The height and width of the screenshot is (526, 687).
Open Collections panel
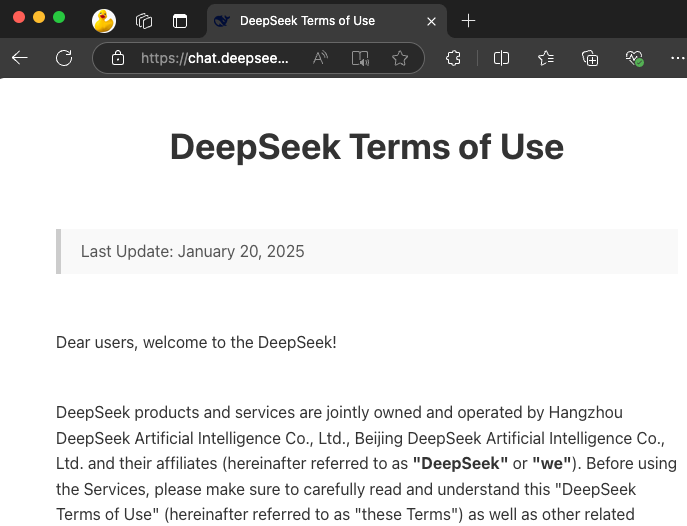[x=590, y=58]
